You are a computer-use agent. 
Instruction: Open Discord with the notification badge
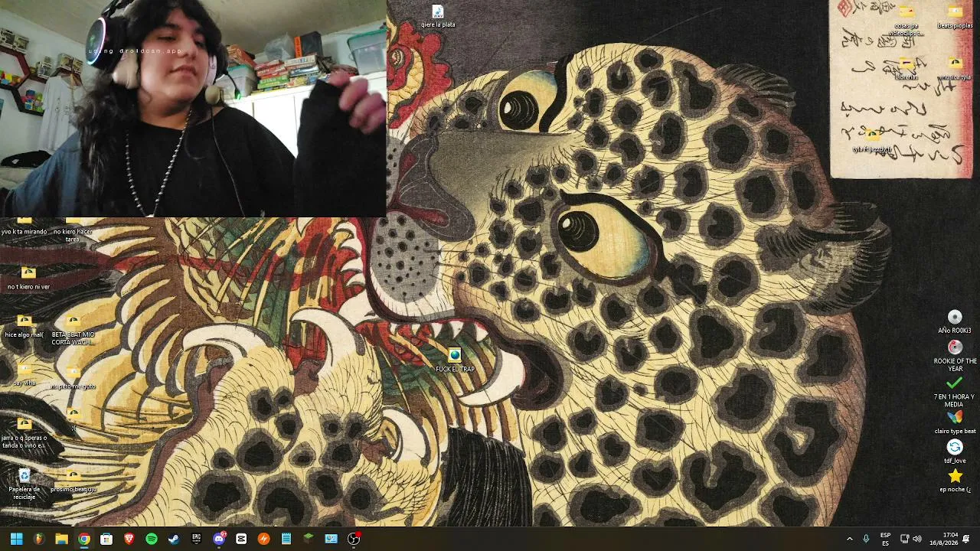coord(219,539)
